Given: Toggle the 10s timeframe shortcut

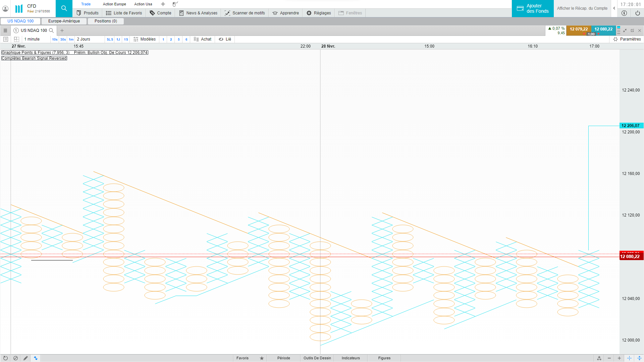Looking at the screenshot, I should pos(55,39).
